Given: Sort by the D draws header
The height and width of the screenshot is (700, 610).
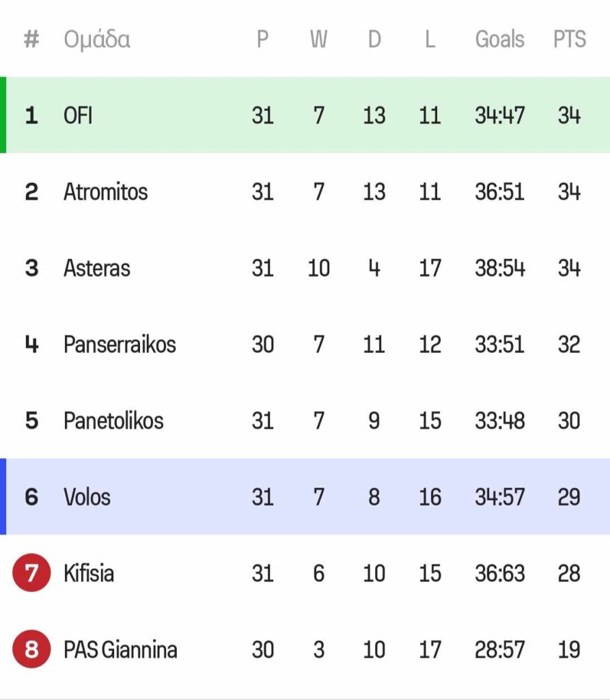Looking at the screenshot, I should (374, 39).
